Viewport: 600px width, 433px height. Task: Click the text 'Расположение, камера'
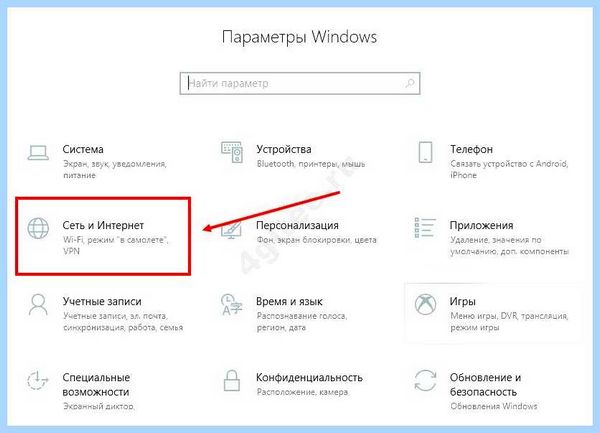(x=302, y=392)
